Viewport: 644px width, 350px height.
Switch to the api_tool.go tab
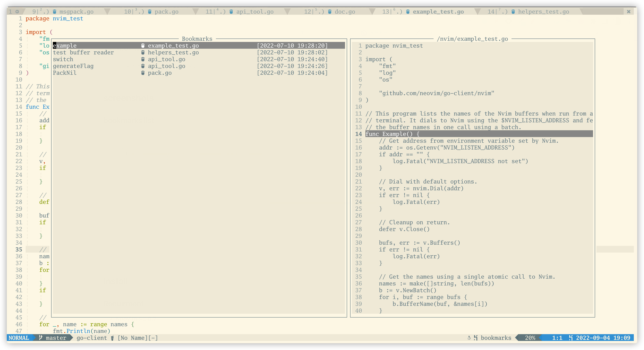coord(254,12)
